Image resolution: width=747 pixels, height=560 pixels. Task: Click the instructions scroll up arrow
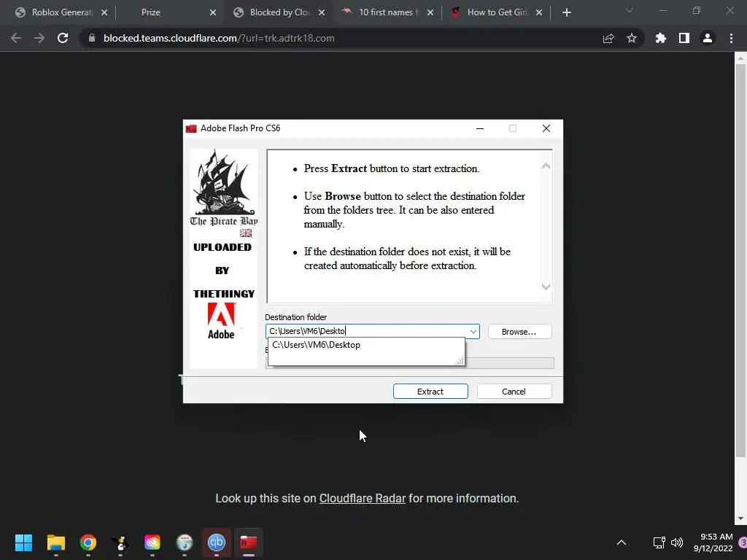point(546,166)
